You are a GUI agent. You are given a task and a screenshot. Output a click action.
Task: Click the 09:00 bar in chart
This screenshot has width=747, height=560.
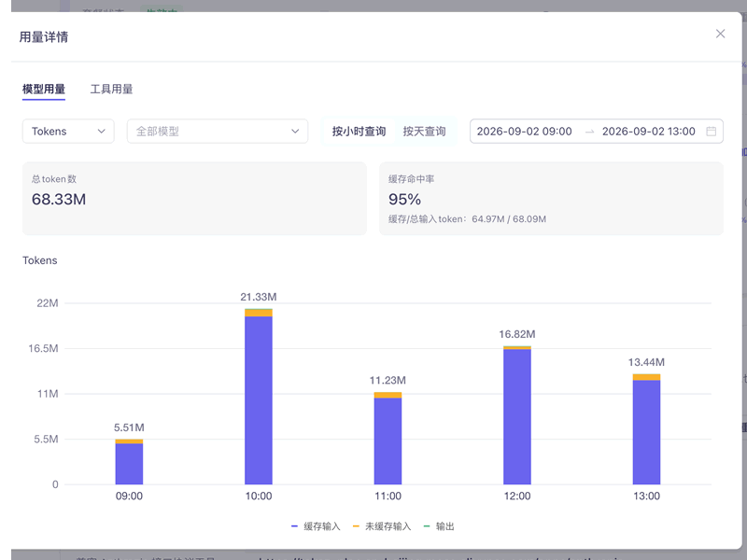tap(129, 462)
